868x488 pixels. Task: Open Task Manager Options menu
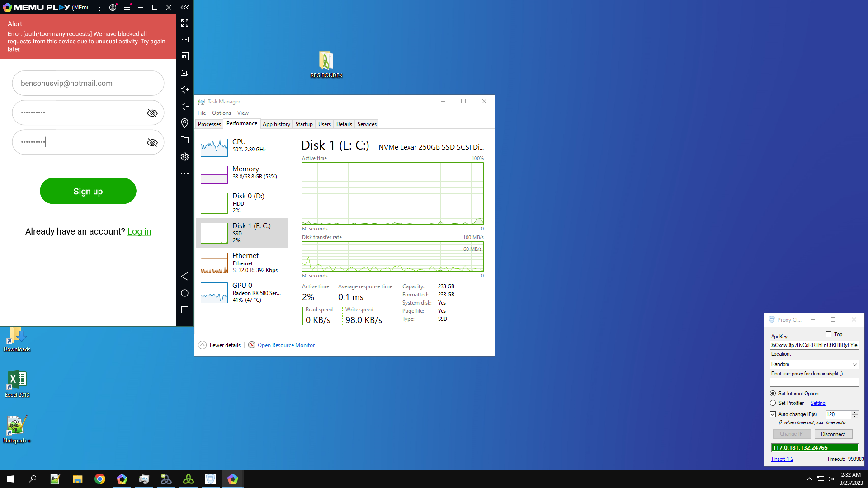222,113
